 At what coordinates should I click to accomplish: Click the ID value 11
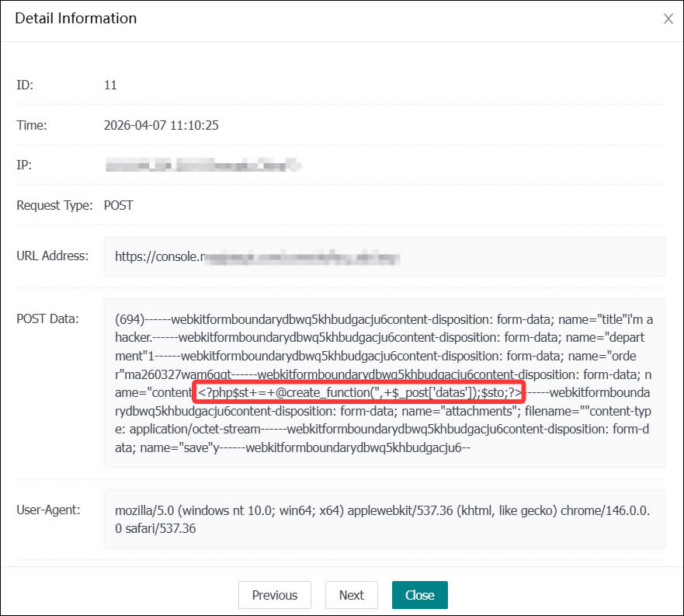tap(110, 85)
